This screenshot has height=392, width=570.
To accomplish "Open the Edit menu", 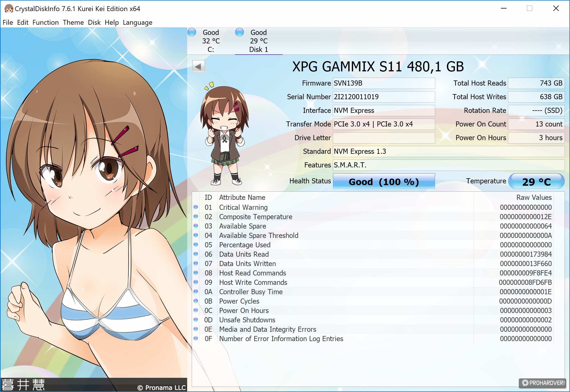I will click(22, 22).
